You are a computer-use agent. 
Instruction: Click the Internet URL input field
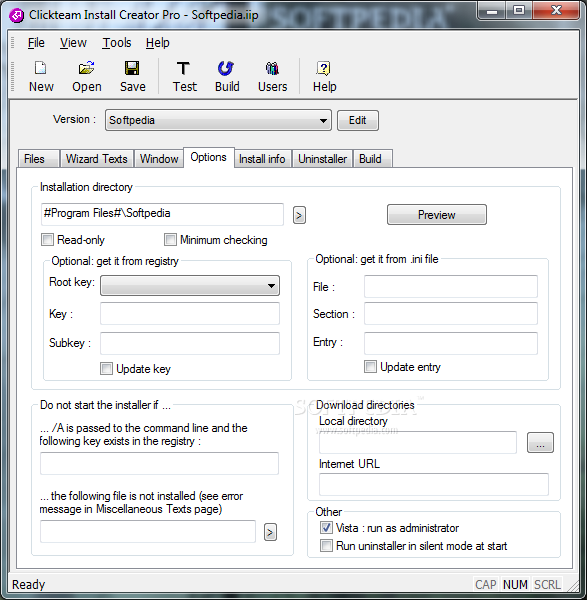(434, 484)
